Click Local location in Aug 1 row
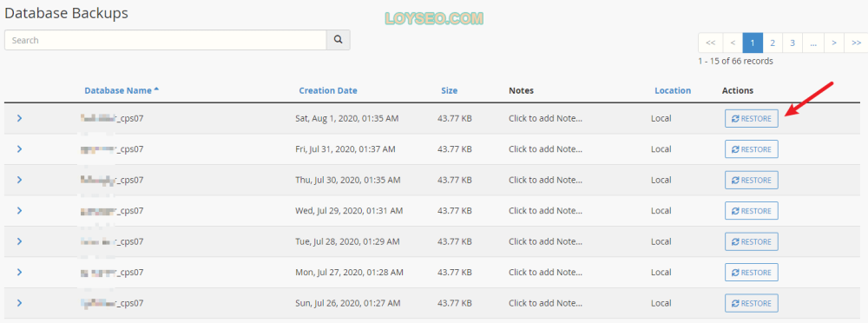868x323 pixels. click(x=661, y=119)
